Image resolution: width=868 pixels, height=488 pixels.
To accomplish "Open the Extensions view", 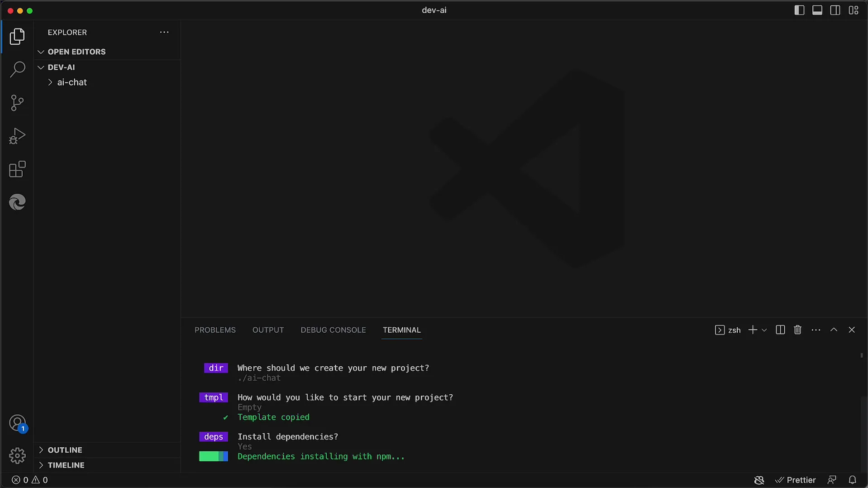I will pyautogui.click(x=17, y=169).
